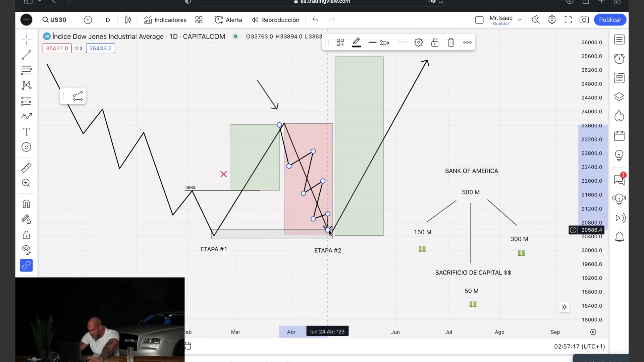Open the D timeframe interval selector
Viewport: 644px width, 362px height.
tap(108, 20)
